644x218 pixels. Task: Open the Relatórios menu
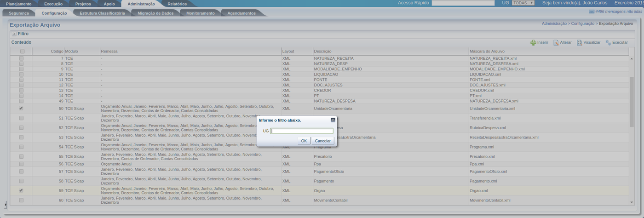[177, 4]
